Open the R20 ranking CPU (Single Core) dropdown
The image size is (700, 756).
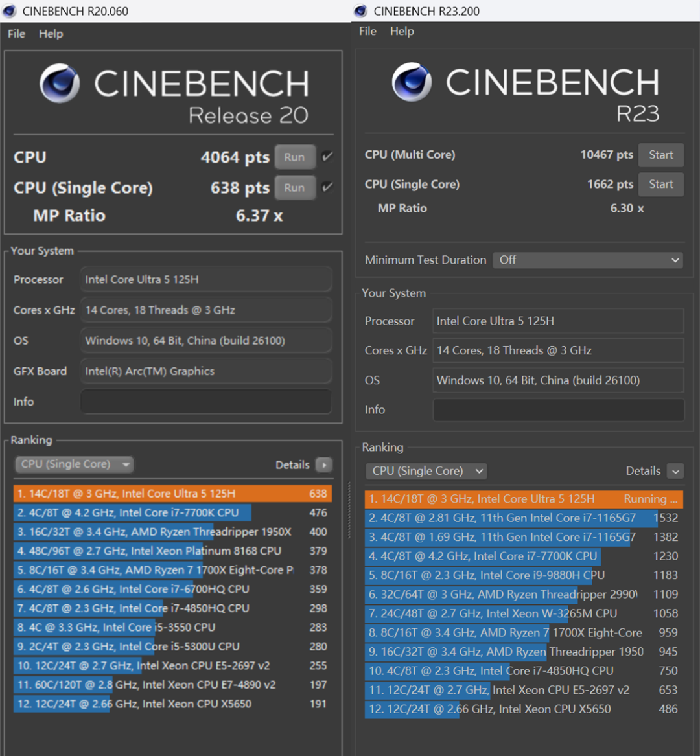[75, 464]
